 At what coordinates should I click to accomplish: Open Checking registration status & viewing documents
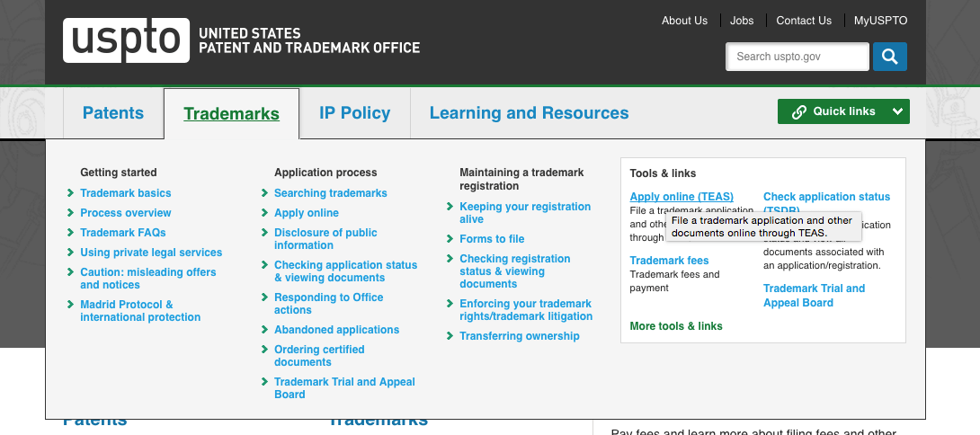pyautogui.click(x=515, y=271)
